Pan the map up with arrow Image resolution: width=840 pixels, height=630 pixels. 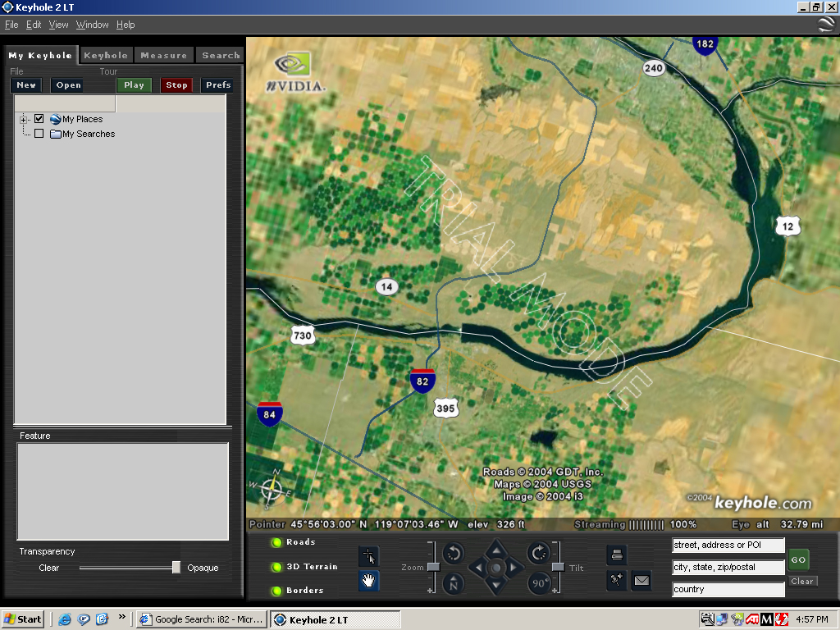point(496,550)
